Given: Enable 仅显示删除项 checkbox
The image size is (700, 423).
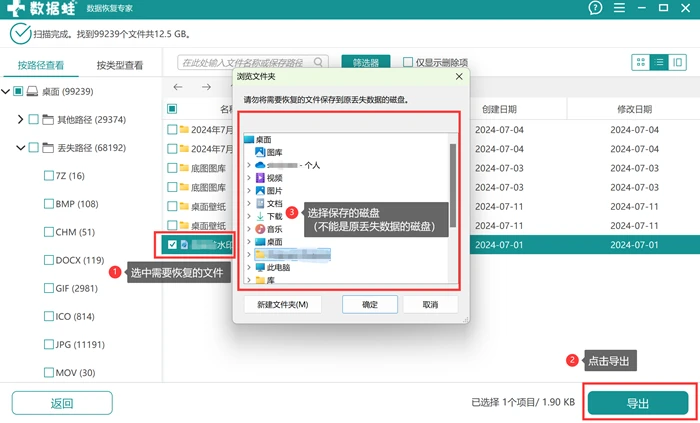Looking at the screenshot, I should tap(408, 62).
